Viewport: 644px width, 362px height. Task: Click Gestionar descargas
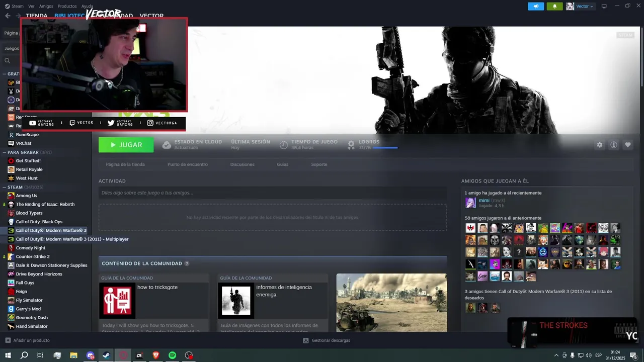[327, 340]
